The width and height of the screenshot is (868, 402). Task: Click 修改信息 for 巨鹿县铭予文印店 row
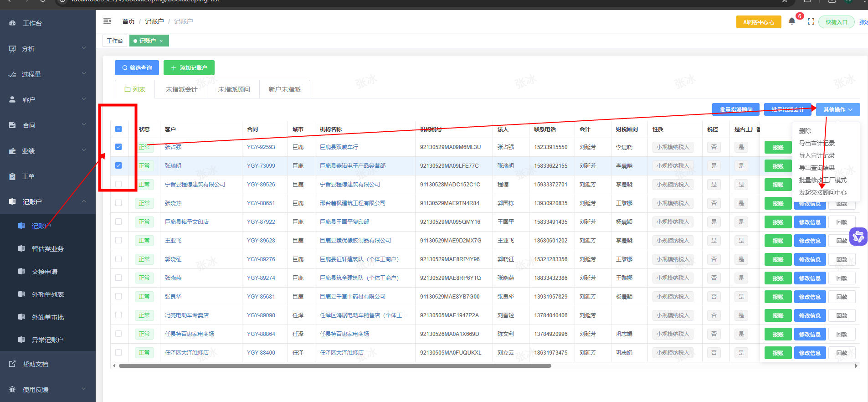point(810,222)
